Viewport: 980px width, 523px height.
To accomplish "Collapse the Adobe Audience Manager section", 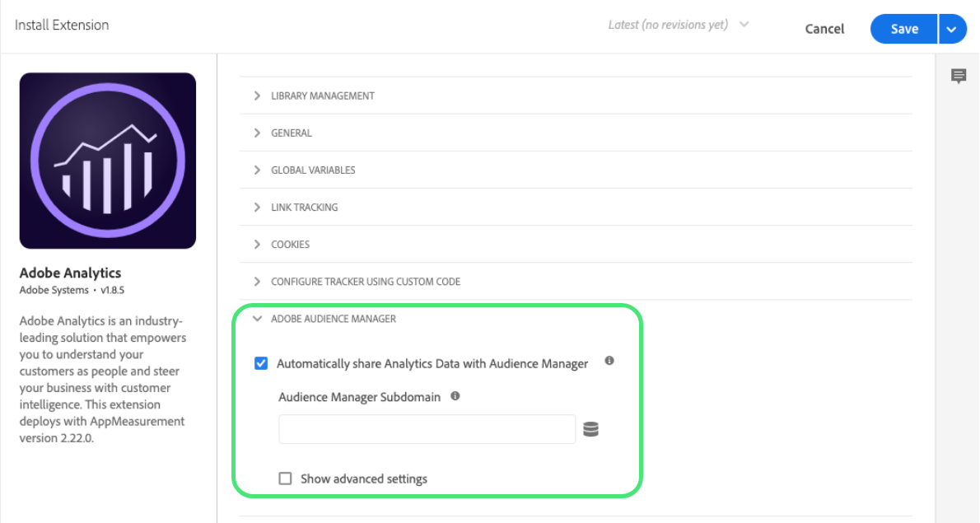I will coord(324,319).
